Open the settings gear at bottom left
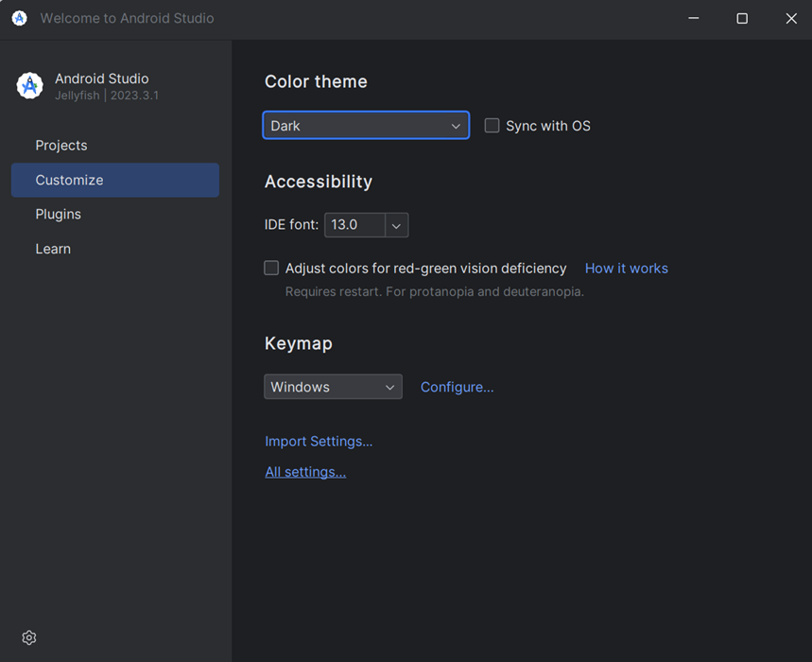Image resolution: width=812 pixels, height=662 pixels. click(28, 637)
